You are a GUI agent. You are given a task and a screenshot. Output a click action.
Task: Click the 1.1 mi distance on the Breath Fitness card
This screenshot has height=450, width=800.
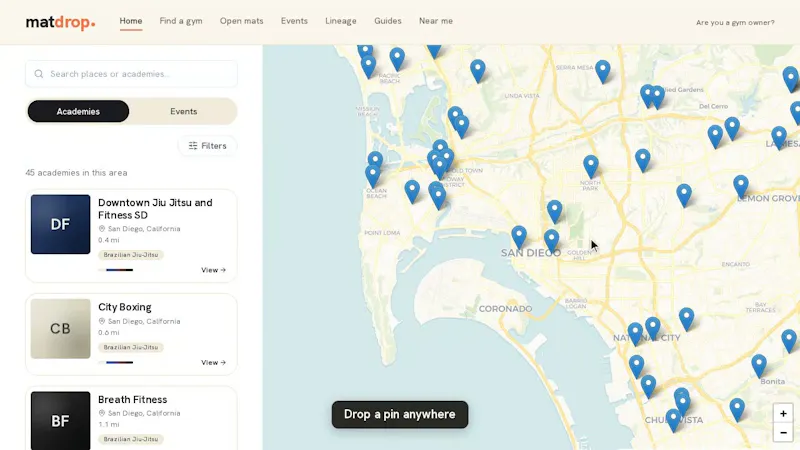point(109,424)
